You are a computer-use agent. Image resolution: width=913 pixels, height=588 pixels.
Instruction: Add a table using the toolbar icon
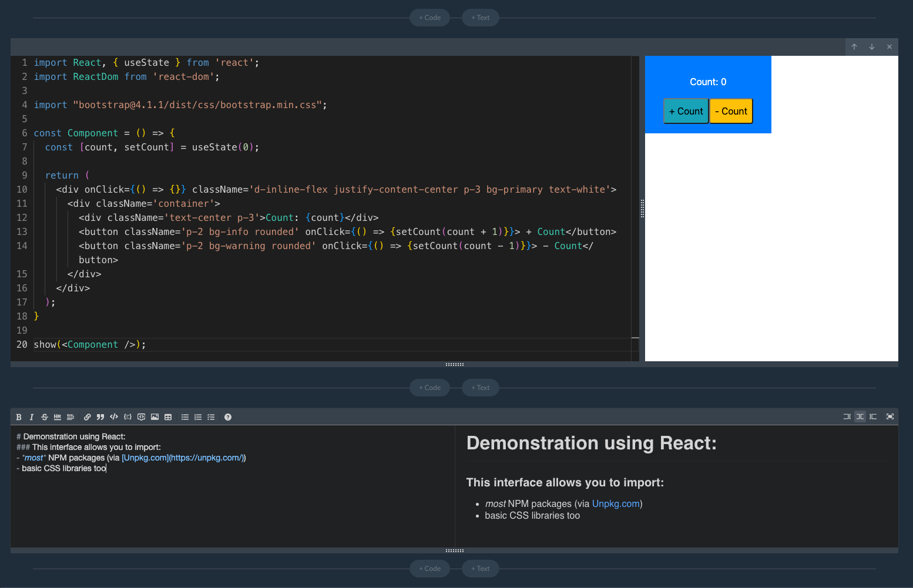(x=168, y=417)
